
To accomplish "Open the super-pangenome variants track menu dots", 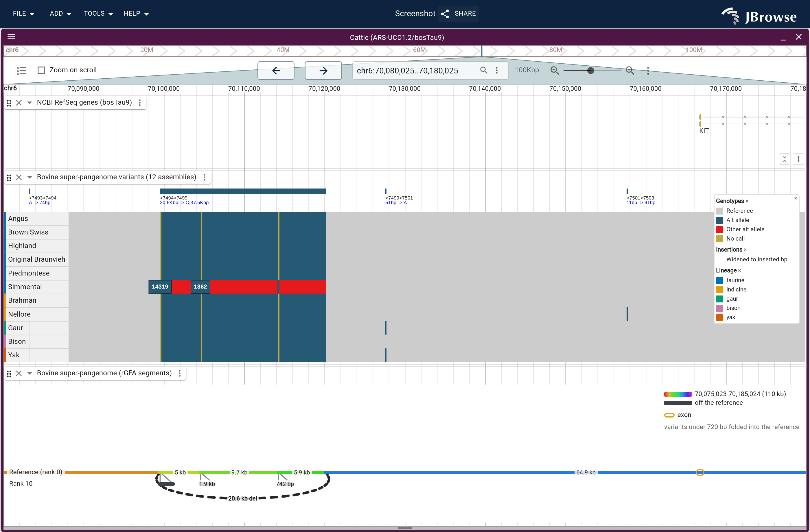I will (x=204, y=177).
